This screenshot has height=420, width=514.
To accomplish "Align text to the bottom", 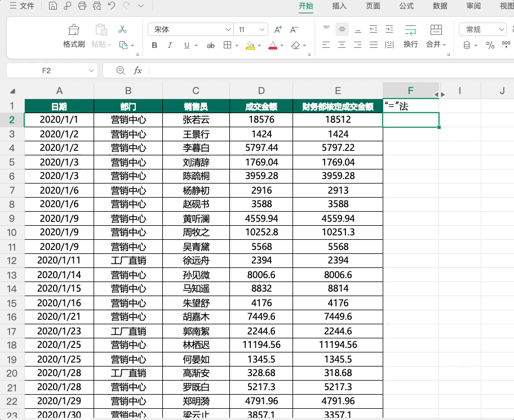I will (x=358, y=30).
